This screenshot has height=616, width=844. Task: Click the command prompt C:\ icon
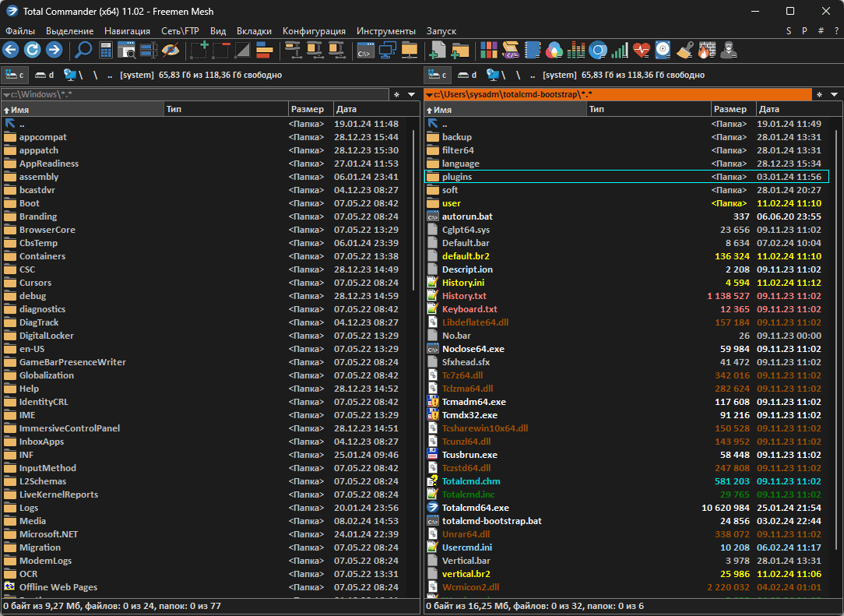364,51
